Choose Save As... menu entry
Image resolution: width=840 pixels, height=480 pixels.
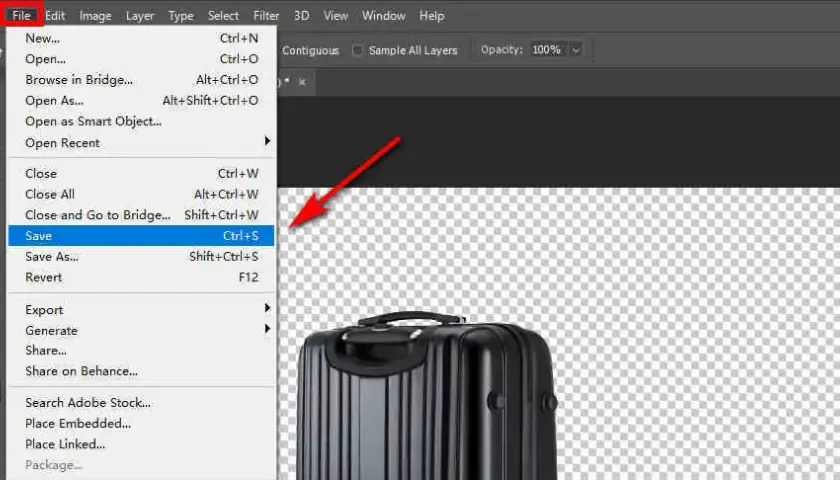(x=141, y=257)
